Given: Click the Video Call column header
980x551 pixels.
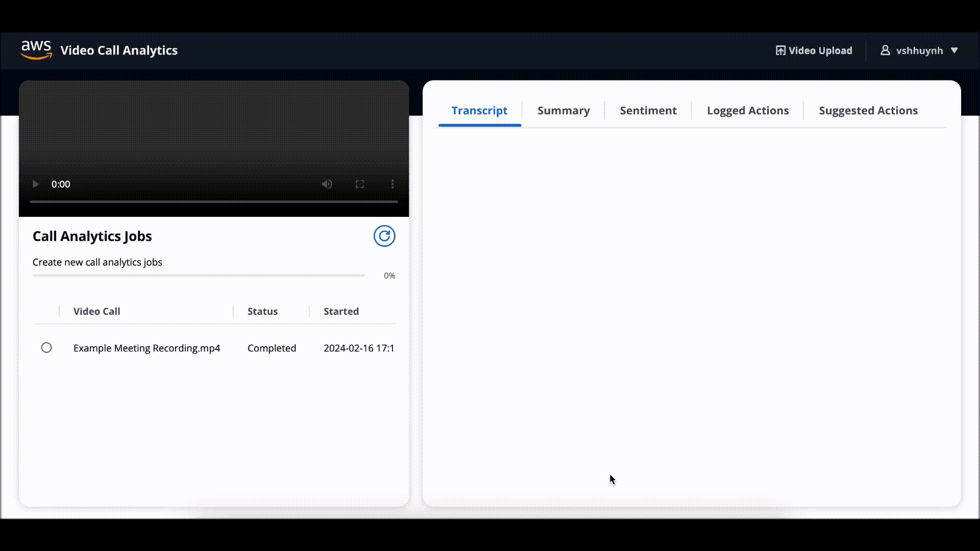Looking at the screenshot, I should [x=97, y=311].
